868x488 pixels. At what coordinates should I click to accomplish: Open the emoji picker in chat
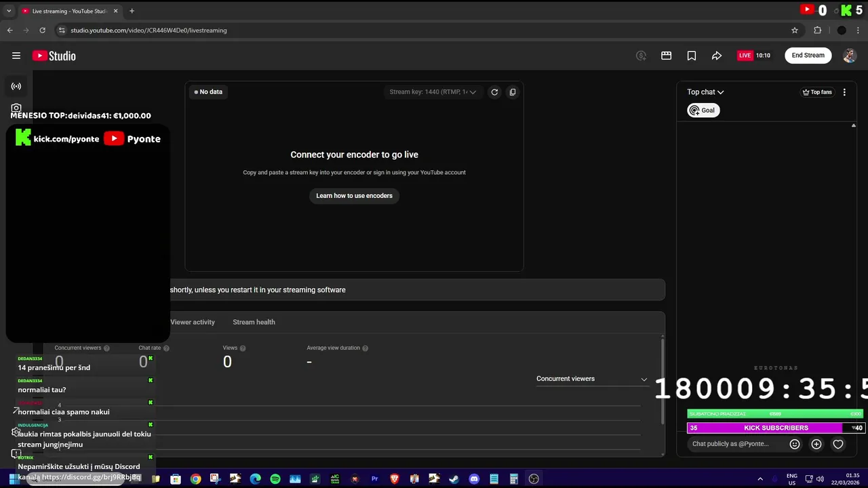[x=795, y=444]
